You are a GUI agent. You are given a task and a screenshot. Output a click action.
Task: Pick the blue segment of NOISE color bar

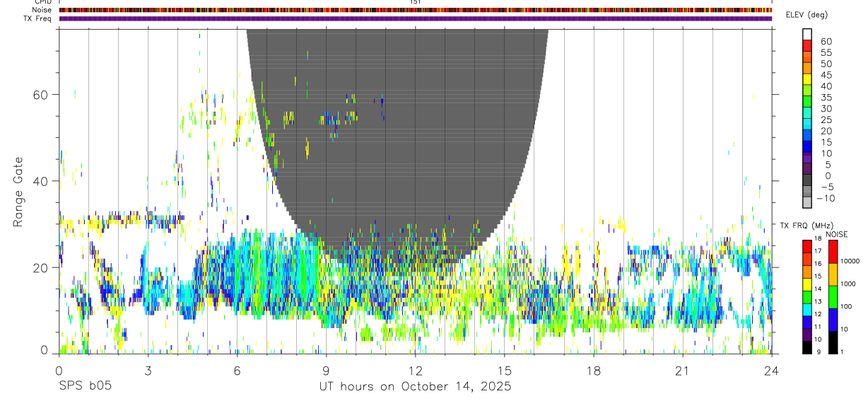(x=833, y=320)
